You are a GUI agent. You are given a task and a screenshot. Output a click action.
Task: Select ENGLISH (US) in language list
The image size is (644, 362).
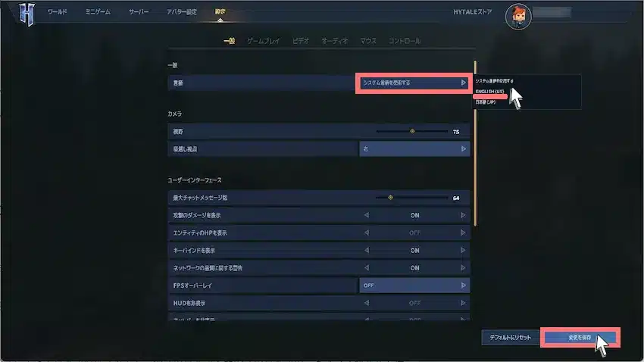pos(490,92)
